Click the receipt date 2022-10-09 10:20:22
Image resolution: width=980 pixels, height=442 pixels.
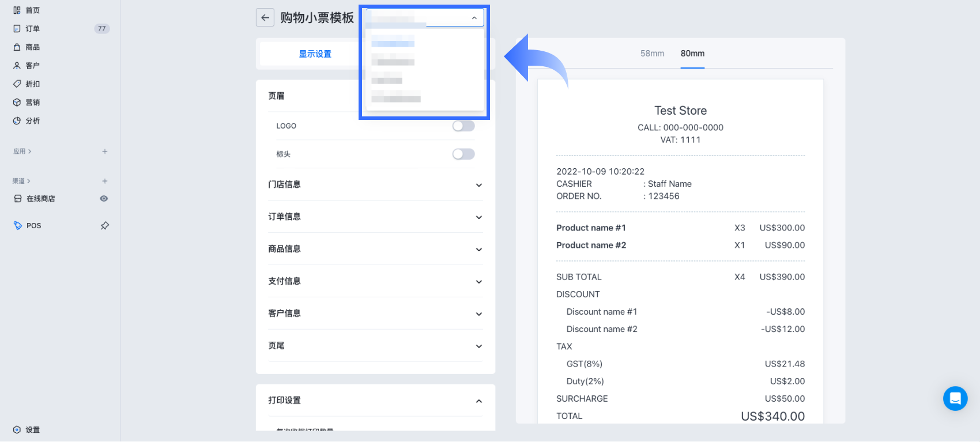[600, 172]
